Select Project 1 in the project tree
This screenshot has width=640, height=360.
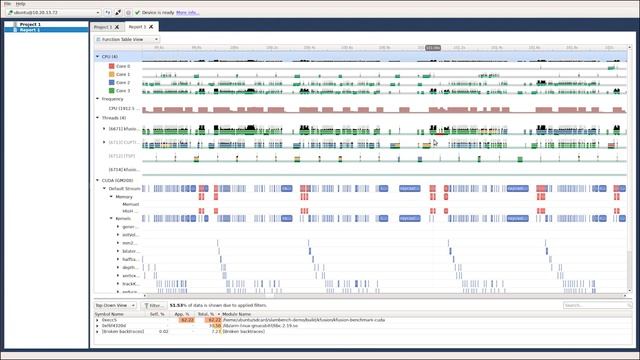(30, 24)
